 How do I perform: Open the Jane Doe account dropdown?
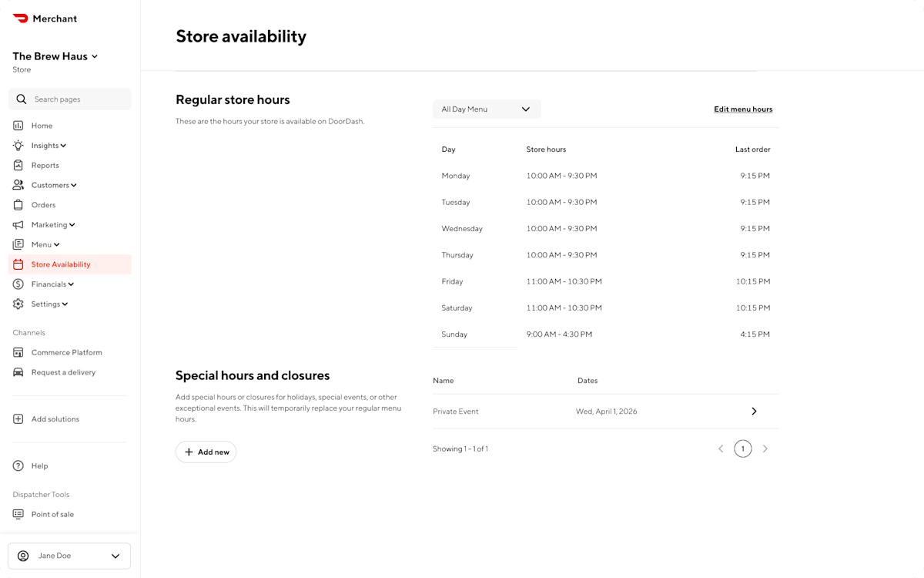pyautogui.click(x=69, y=556)
